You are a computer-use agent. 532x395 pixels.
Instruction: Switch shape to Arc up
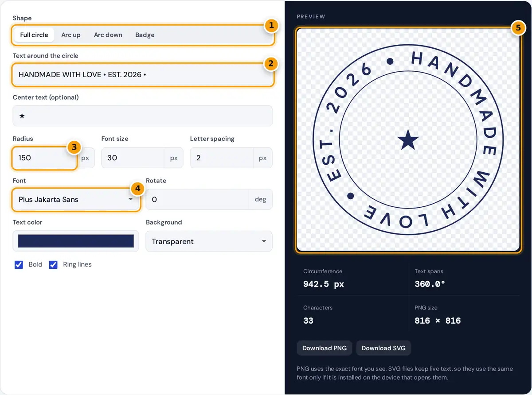[x=71, y=35]
